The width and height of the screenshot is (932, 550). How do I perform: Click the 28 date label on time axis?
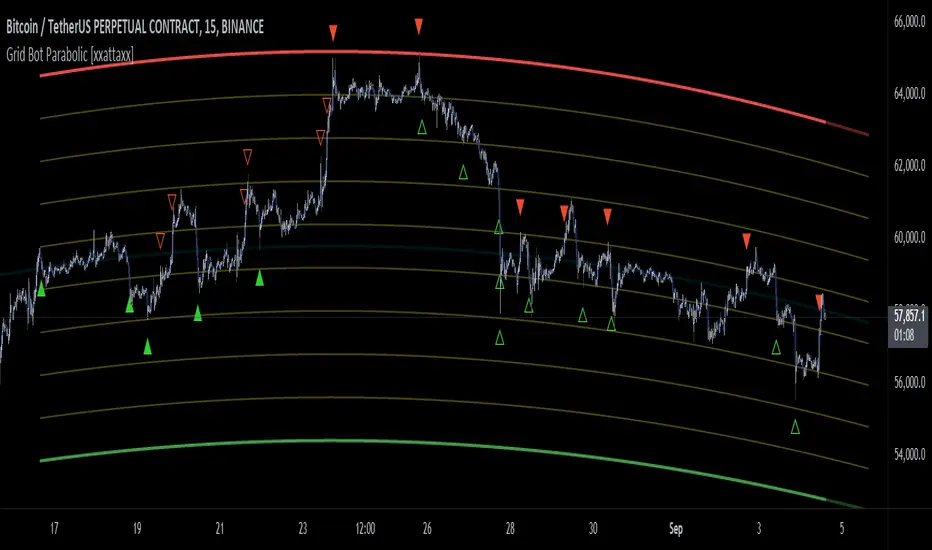click(510, 529)
